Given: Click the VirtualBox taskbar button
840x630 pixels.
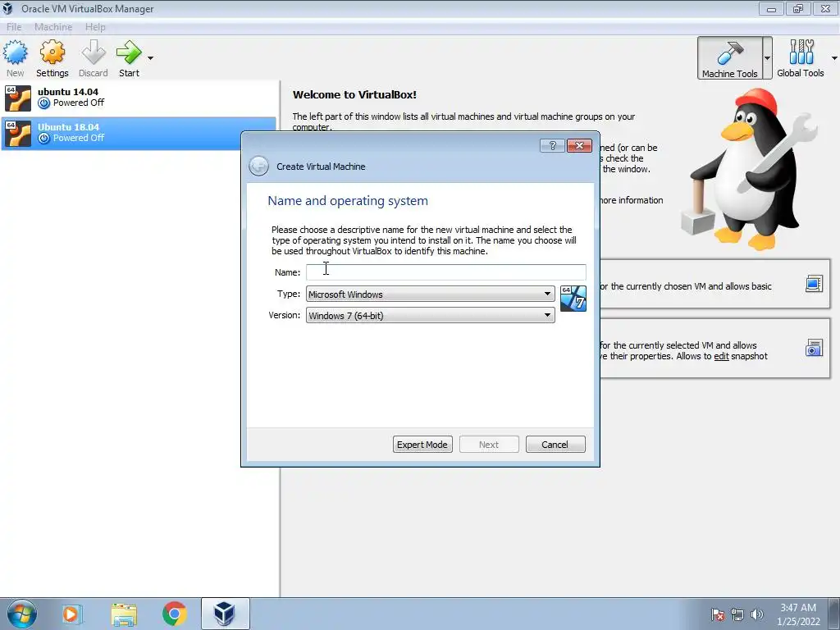Looking at the screenshot, I should tap(225, 614).
